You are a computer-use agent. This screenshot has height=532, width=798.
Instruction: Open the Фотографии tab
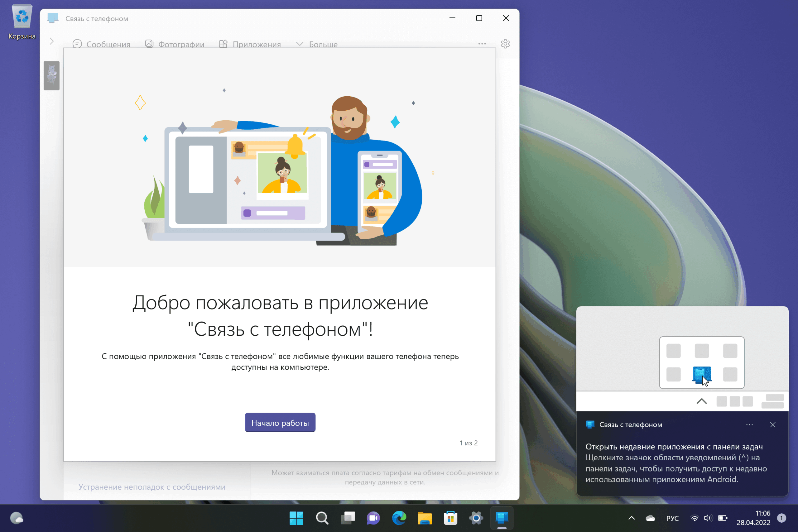(174, 44)
